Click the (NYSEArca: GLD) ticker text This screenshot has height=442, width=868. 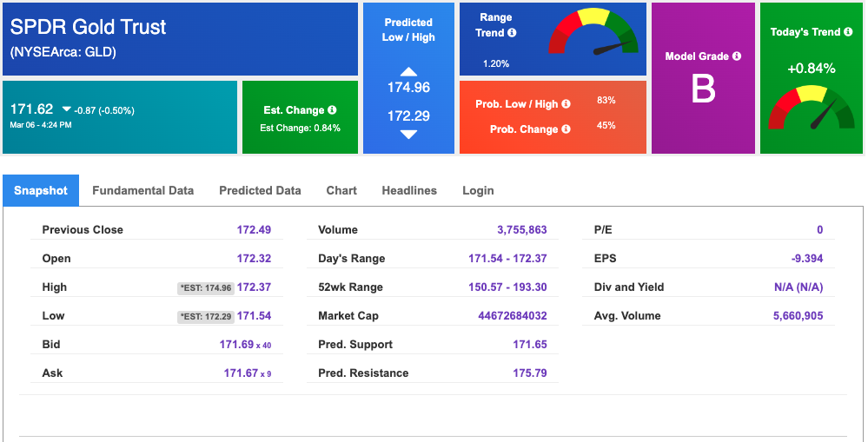[63, 53]
